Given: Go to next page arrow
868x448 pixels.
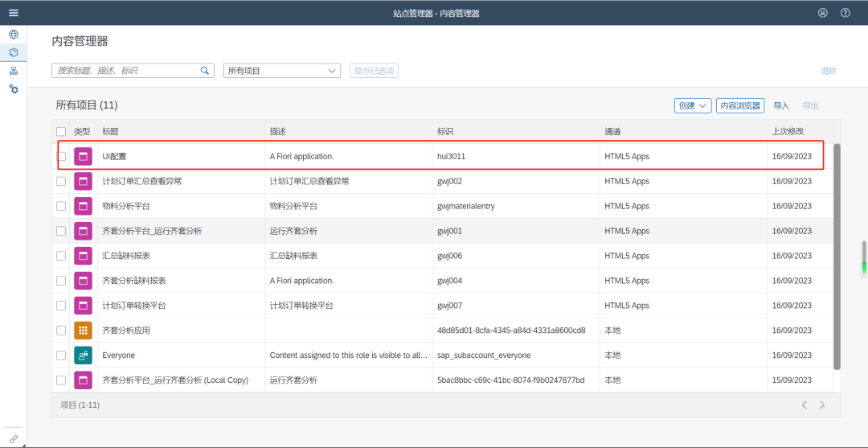Looking at the screenshot, I should [x=822, y=405].
